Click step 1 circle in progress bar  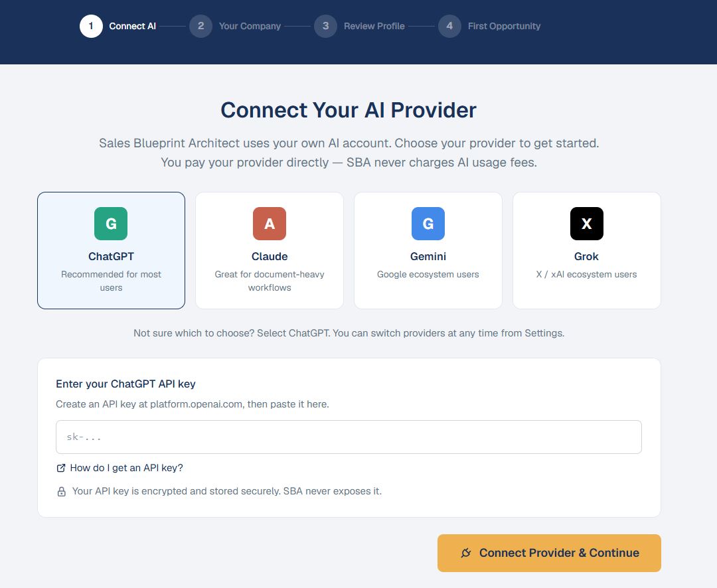91,26
